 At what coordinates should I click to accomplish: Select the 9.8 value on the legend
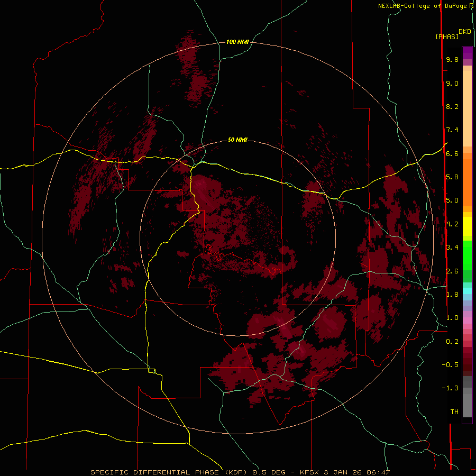click(452, 59)
